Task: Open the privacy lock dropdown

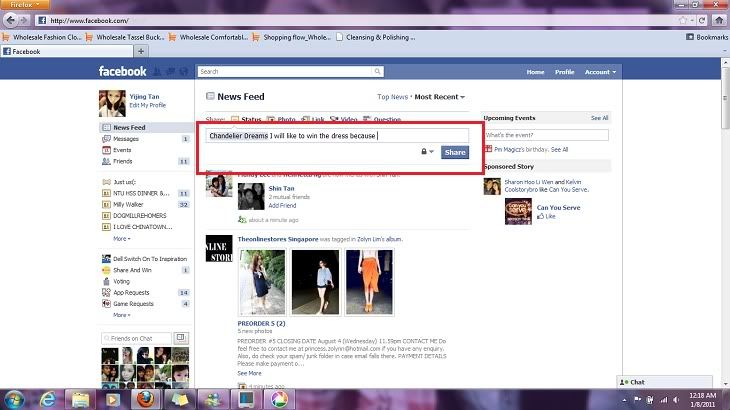Action: (427, 152)
